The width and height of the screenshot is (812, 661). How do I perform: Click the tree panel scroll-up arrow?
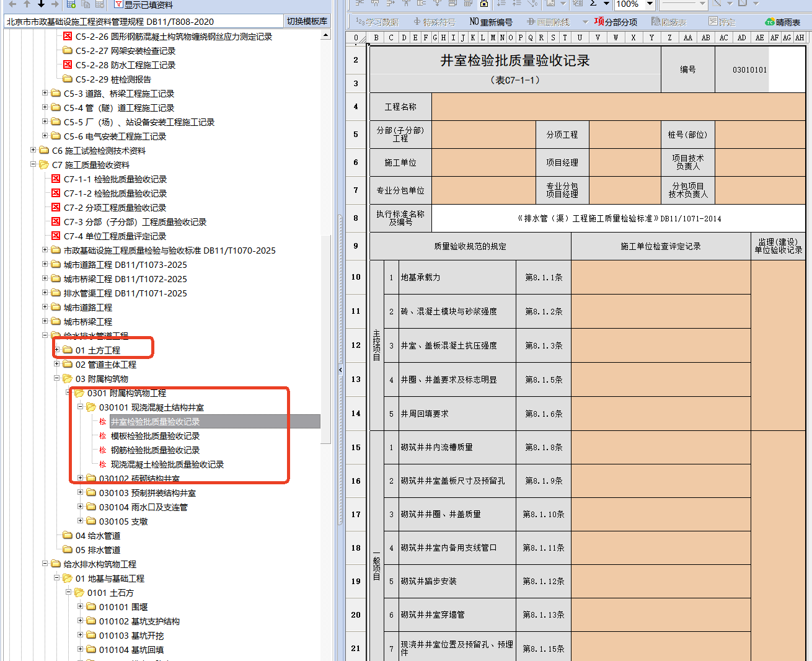325,36
